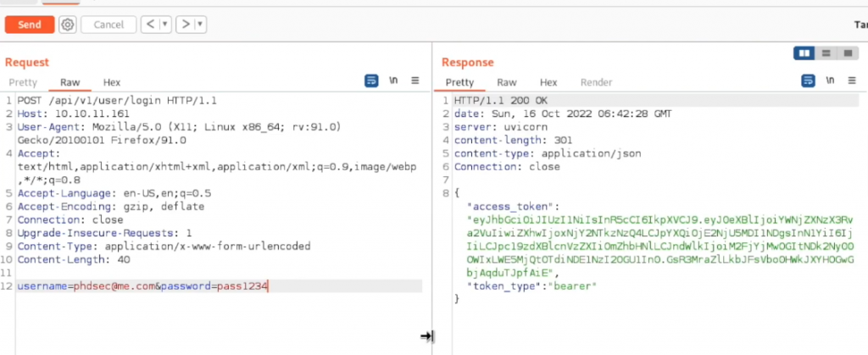Open Response panel hamburger menu
Screen dimensions: 868x355
[852, 80]
